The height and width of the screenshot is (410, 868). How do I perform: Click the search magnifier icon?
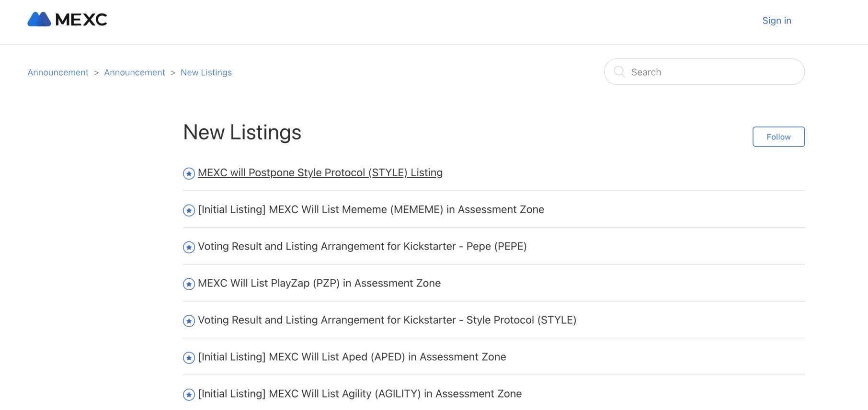click(619, 72)
